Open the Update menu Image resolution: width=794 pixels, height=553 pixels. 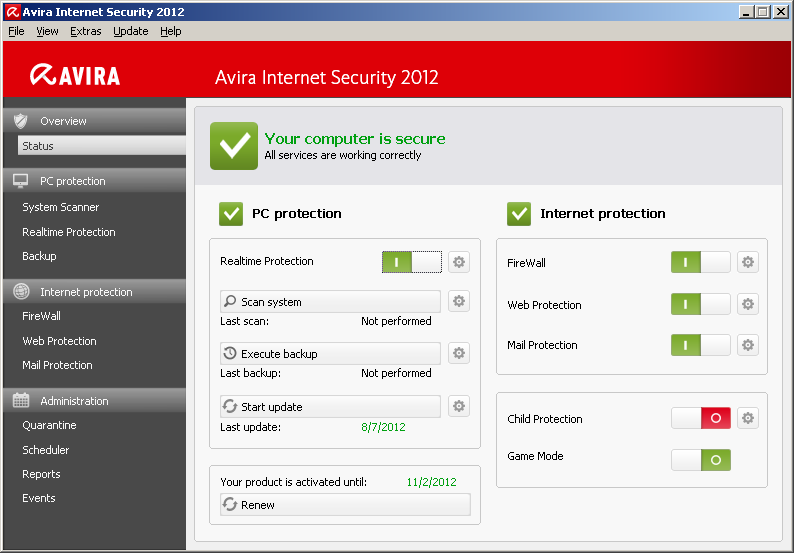pos(130,31)
